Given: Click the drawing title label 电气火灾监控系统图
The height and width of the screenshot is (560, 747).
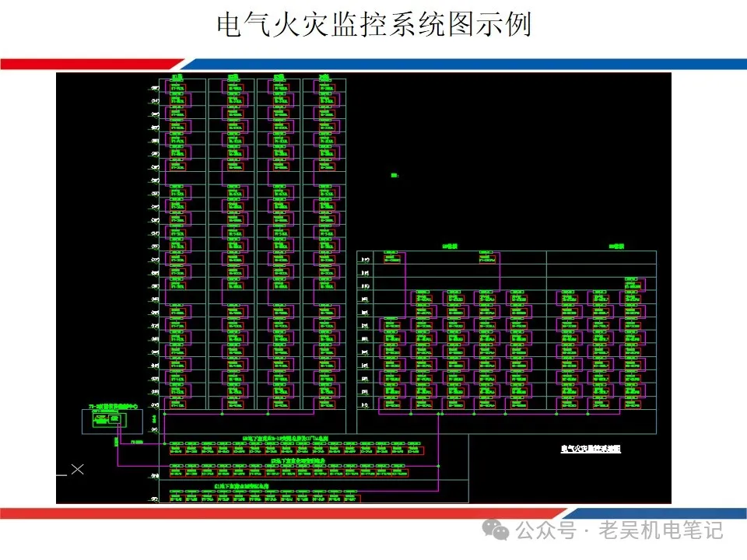Looking at the screenshot, I should 591,449.
